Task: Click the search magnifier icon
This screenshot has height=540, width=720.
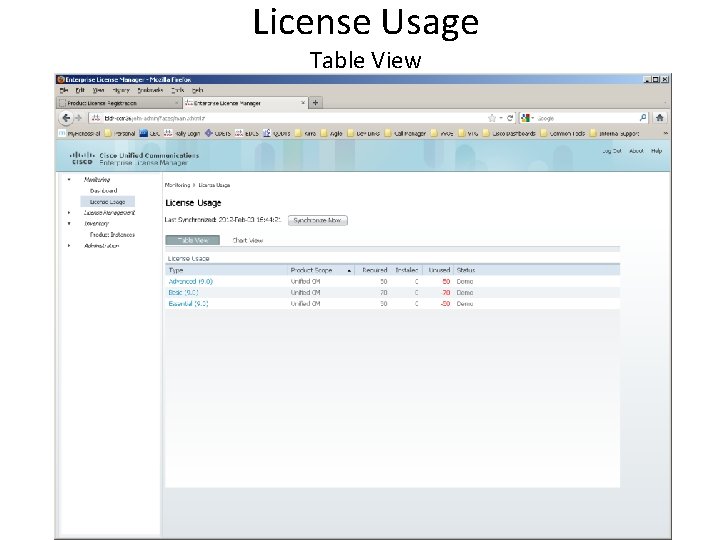Action: pos(643,118)
